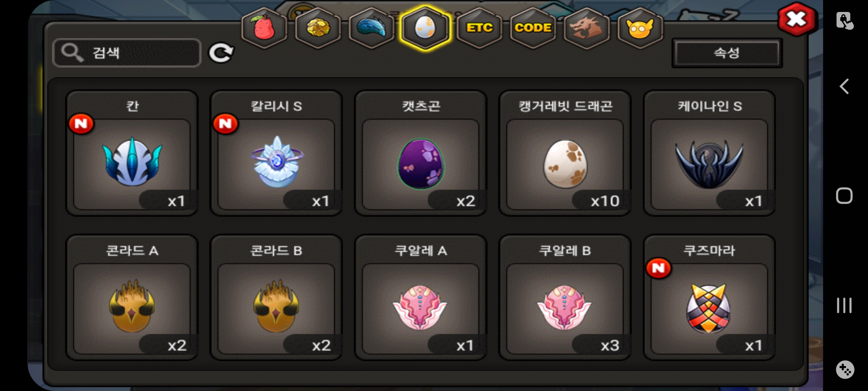Screen dimensions: 868x391
Task: Open the fruit food category tab
Action: point(264,28)
